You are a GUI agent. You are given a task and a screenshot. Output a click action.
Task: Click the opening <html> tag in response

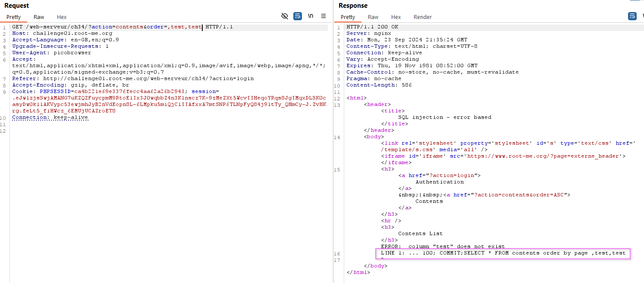pyautogui.click(x=357, y=98)
